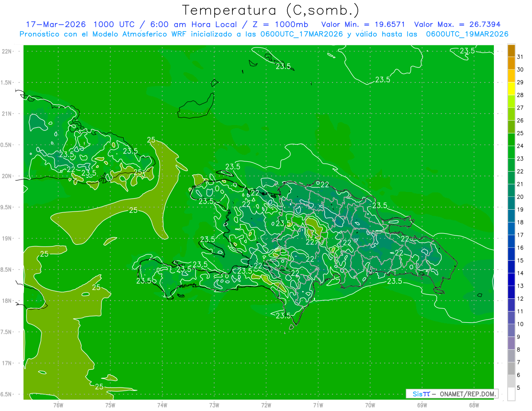Click the 10 label on the color scale

point(520,325)
